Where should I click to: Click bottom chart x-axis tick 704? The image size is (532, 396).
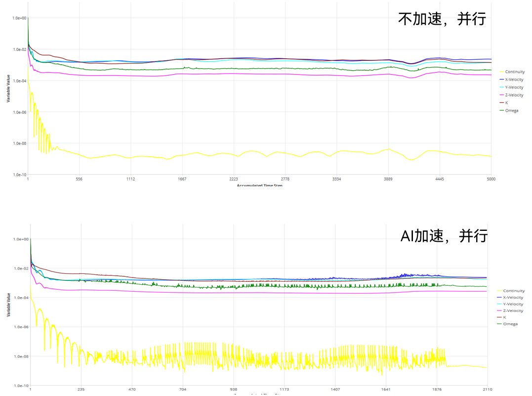183,390
